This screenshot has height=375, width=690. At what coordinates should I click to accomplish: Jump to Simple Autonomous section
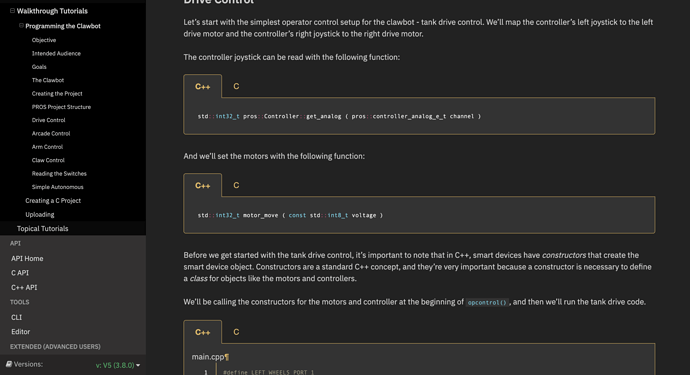click(58, 187)
